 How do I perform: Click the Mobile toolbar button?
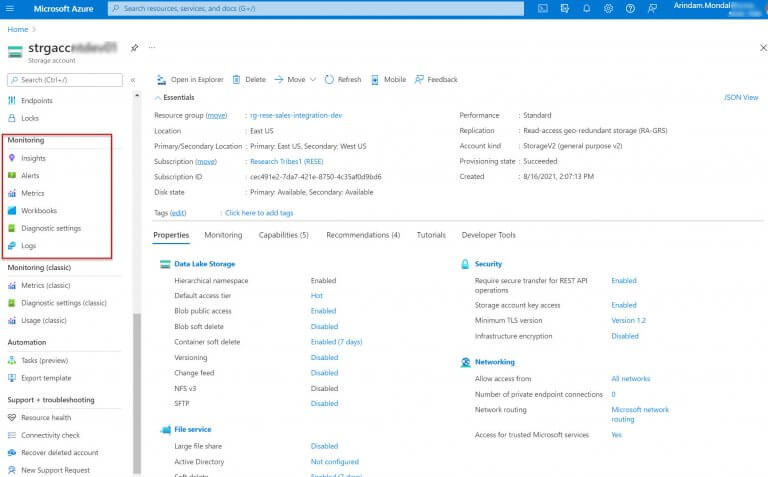pyautogui.click(x=388, y=79)
